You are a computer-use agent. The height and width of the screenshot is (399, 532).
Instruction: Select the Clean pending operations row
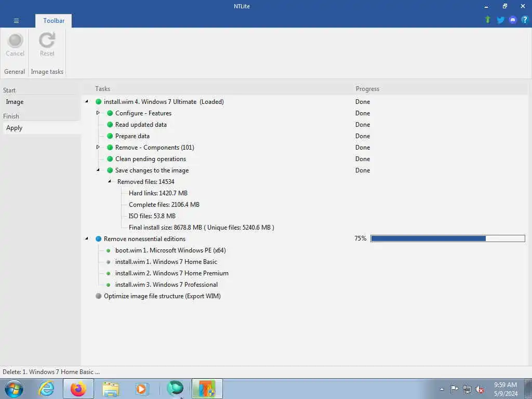pyautogui.click(x=151, y=159)
